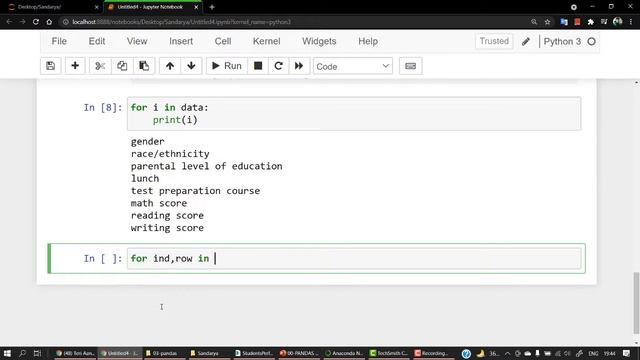
Task: Click into the 'for ind,row in' code cell
Action: (x=354, y=258)
